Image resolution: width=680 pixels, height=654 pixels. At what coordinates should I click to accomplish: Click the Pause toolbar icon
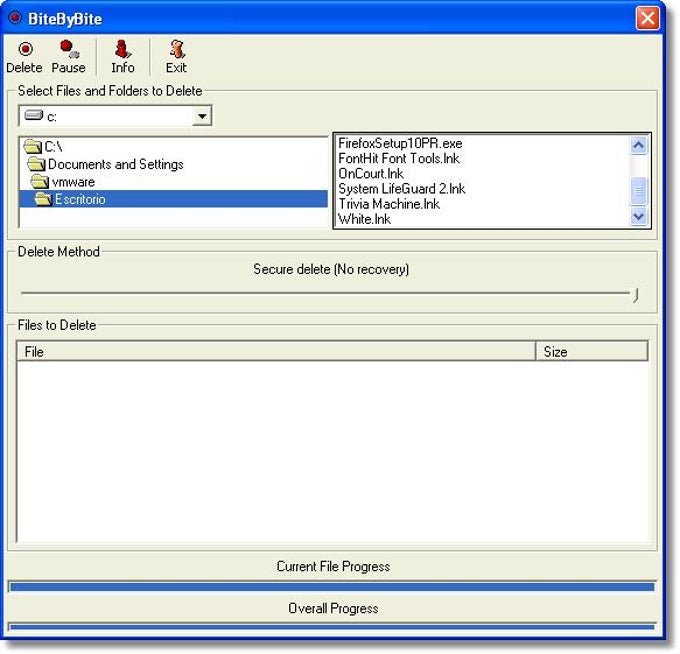pos(69,57)
